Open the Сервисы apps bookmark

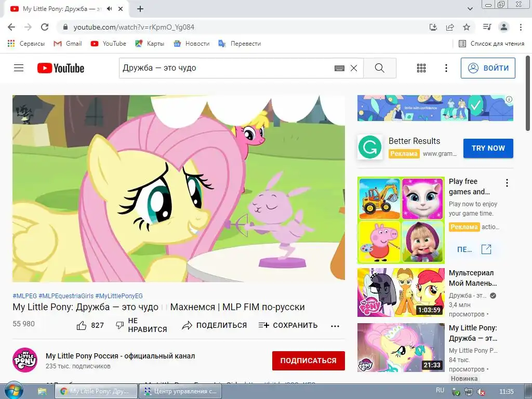pos(26,44)
